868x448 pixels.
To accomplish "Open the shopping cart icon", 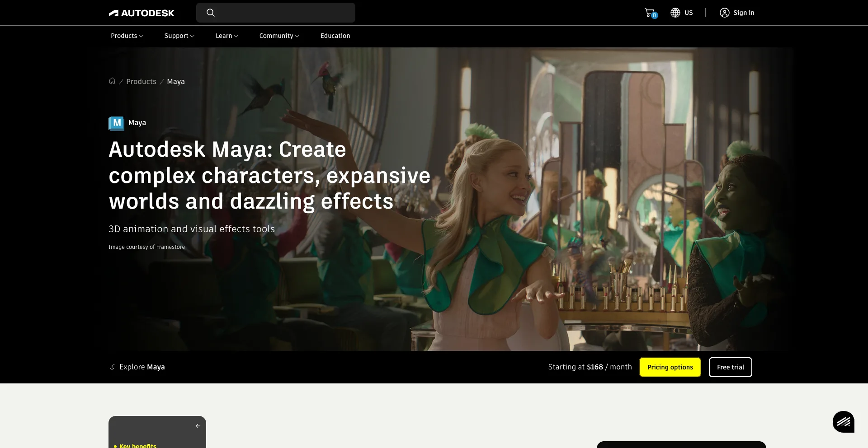I will [650, 13].
